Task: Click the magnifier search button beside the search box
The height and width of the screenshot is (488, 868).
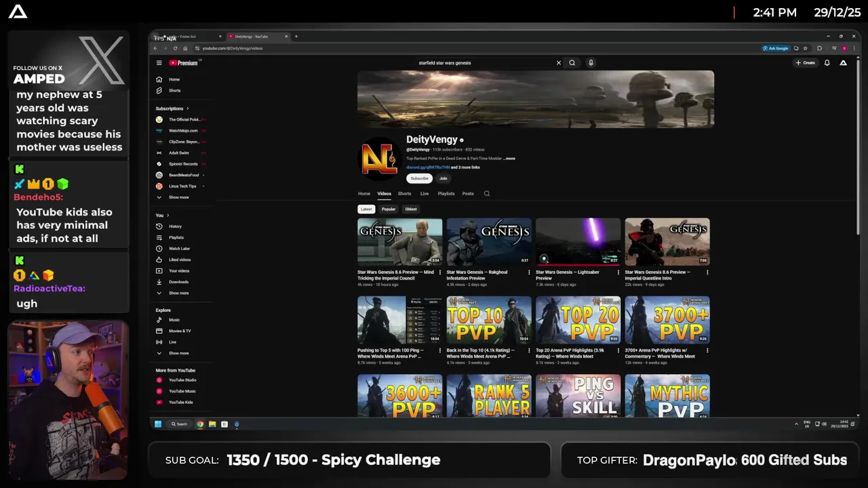Action: (572, 63)
